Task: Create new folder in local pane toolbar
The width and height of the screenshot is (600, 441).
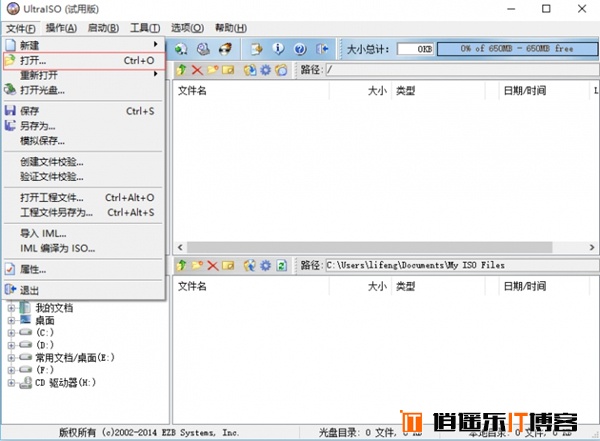Action: (197, 265)
